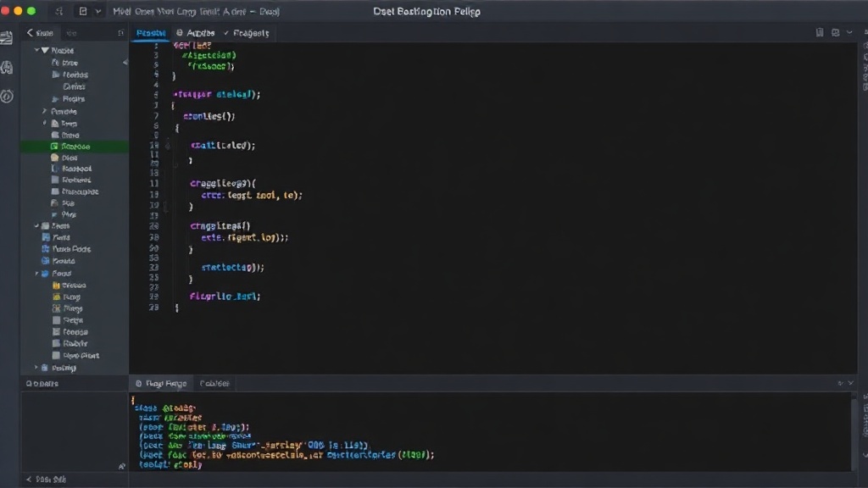Click the Poa Sitt back link at bottom left

click(47, 480)
